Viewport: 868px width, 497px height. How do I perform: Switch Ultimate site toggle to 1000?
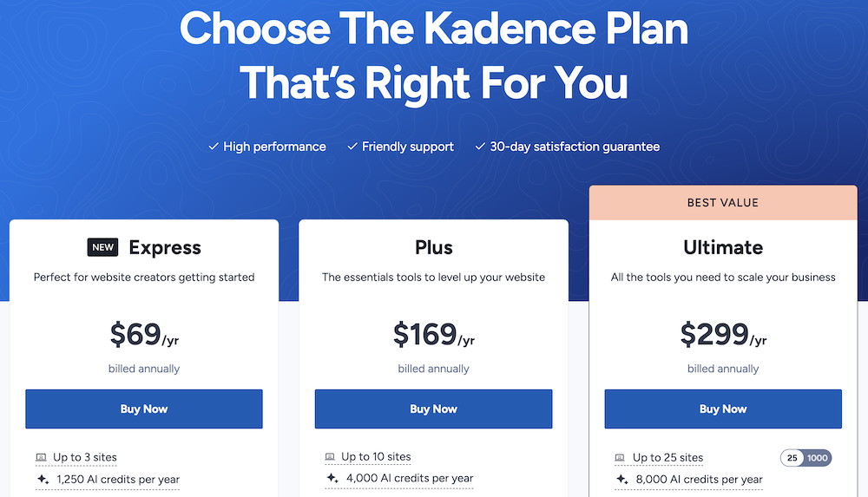point(818,458)
